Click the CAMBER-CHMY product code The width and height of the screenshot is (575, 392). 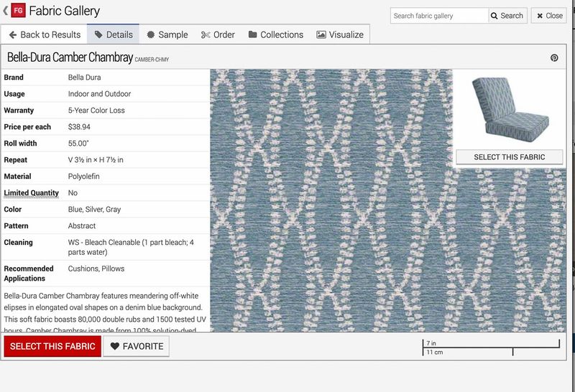coord(152,60)
